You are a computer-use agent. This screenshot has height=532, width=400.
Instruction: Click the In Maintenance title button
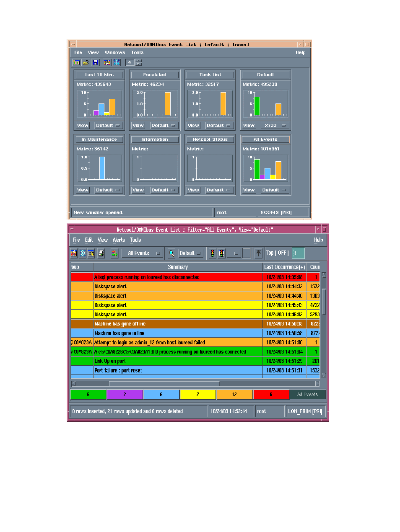tap(99, 139)
